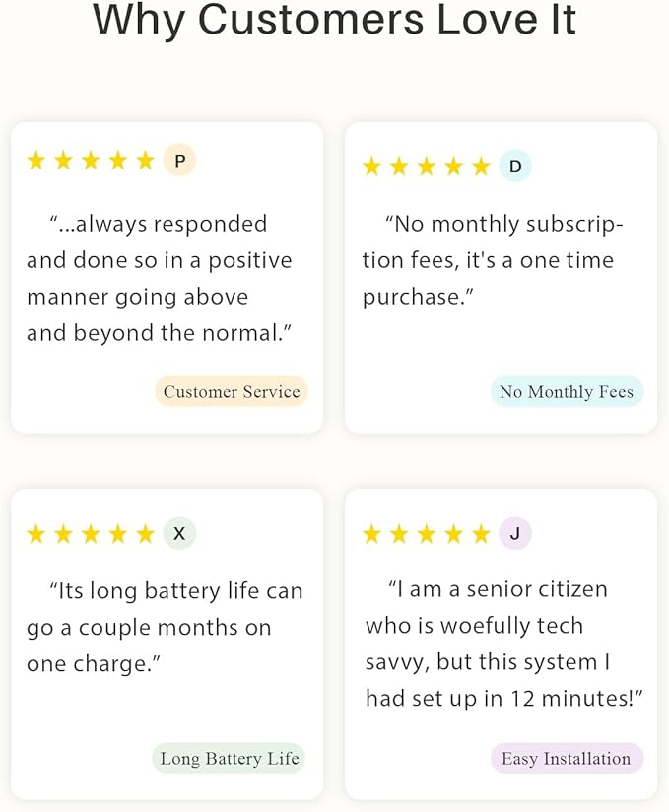The height and width of the screenshot is (812, 669).
Task: Select the Long Battery Life tag
Action: click(229, 758)
